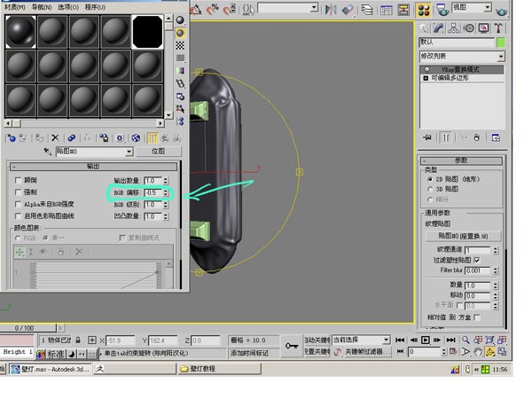Toggle checkered background icon in material editor
The width and height of the screenshot is (532, 399).
pyautogui.click(x=181, y=45)
